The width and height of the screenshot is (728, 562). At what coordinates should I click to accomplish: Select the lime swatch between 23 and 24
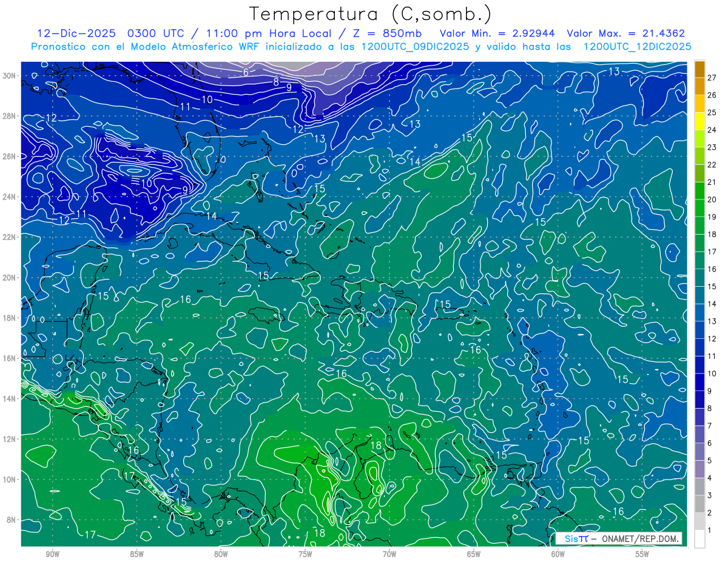(x=699, y=138)
